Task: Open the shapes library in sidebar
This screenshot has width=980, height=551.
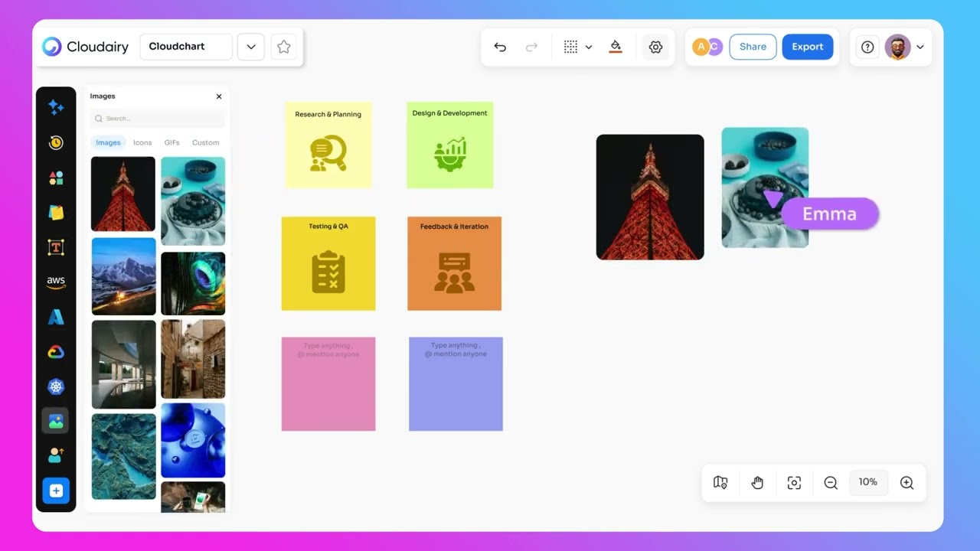Action: click(56, 178)
